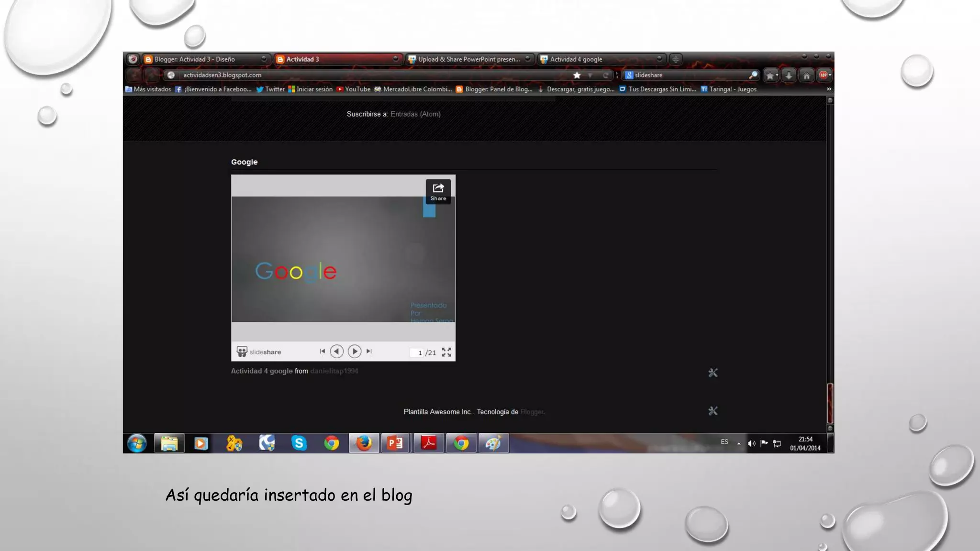This screenshot has height=551, width=980.
Task: Open the Más visitados bookmark folder
Action: [x=148, y=89]
